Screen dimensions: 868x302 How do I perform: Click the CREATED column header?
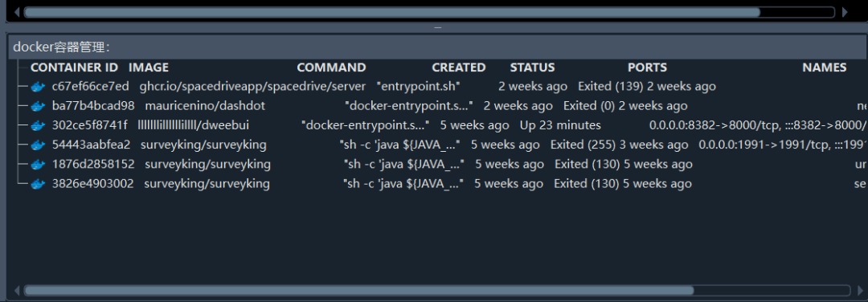(x=458, y=67)
